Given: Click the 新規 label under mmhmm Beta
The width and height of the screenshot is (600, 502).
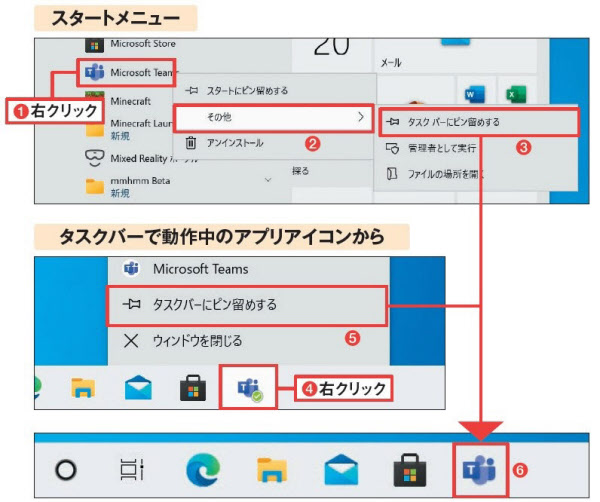Looking at the screenshot, I should (120, 193).
